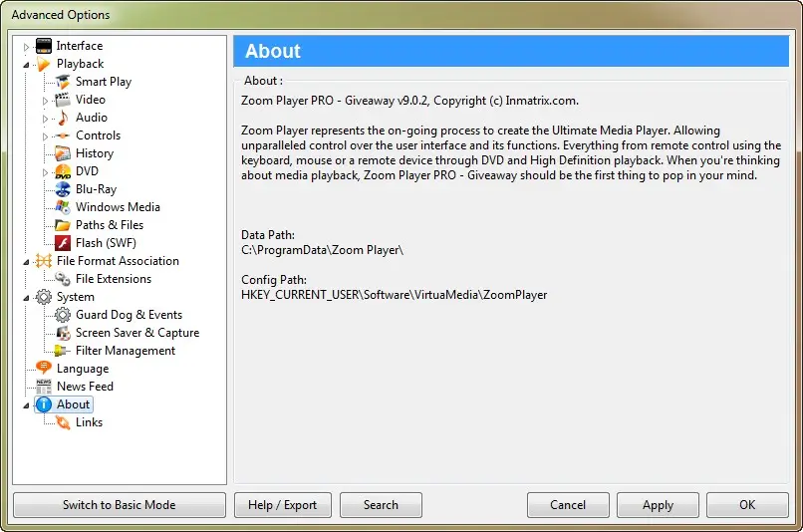The height and width of the screenshot is (532, 803).
Task: Open Guard Dog & Events settings
Action: 130,315
